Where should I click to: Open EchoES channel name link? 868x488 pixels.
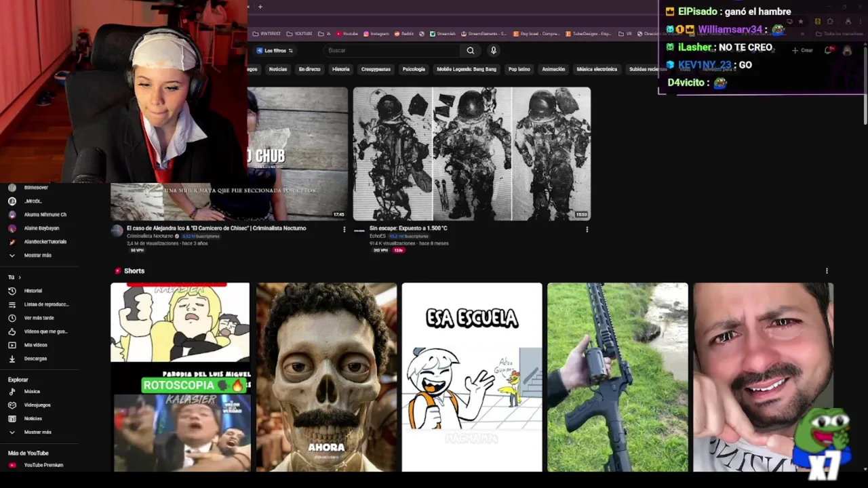click(x=378, y=236)
